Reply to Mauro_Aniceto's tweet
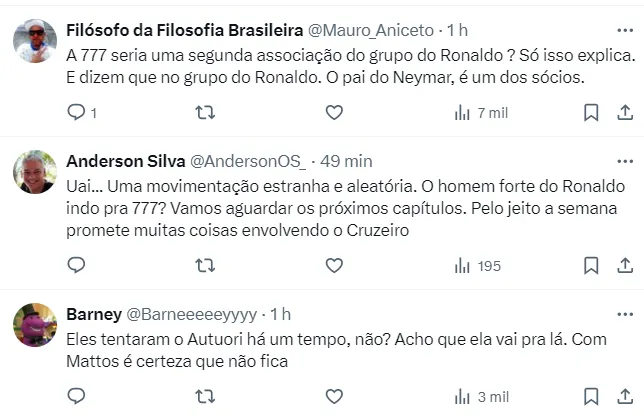 coord(77,113)
